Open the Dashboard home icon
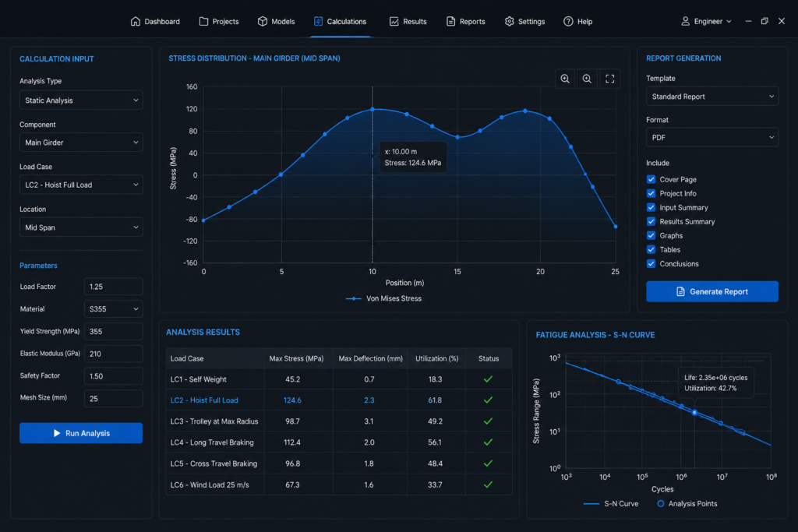This screenshot has width=798, height=532. click(136, 21)
